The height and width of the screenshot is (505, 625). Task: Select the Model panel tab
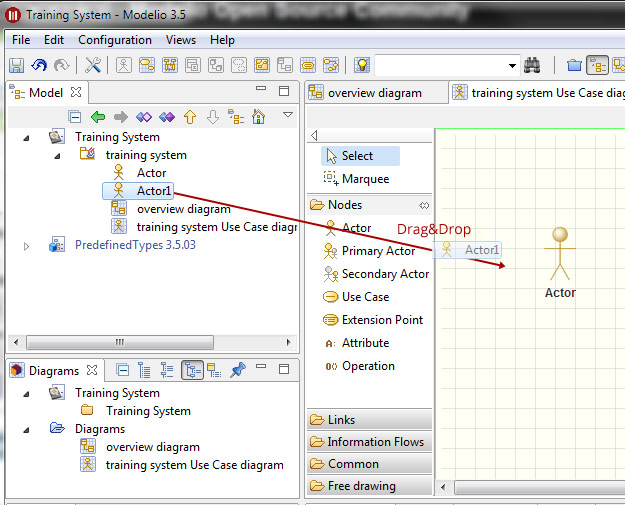(x=47, y=93)
